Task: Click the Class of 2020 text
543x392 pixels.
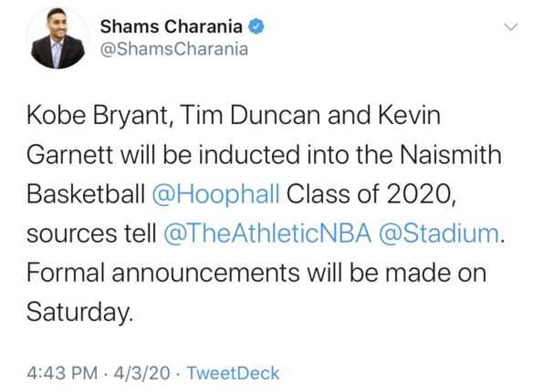Action: (x=370, y=194)
